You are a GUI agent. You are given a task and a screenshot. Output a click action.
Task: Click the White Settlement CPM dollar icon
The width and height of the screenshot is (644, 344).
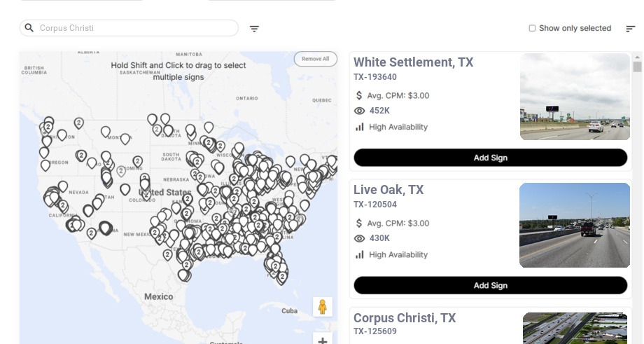[360, 95]
